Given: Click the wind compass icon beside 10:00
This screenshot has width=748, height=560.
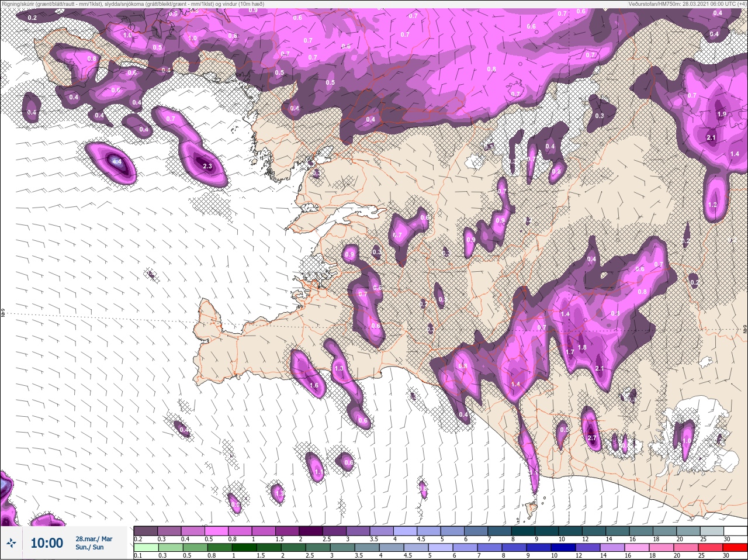Looking at the screenshot, I should (11, 543).
